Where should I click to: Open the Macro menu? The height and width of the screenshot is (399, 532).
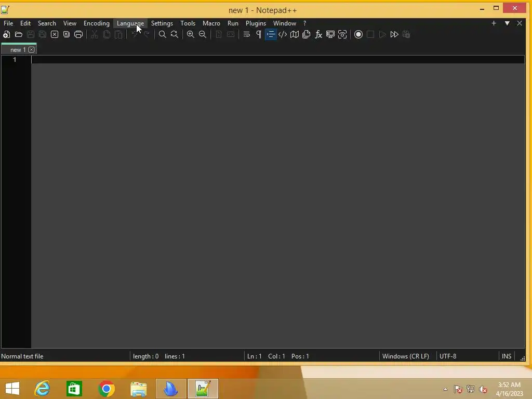[211, 23]
